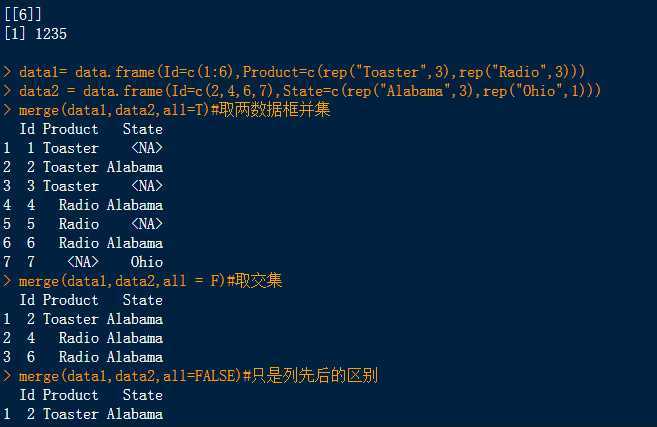The width and height of the screenshot is (657, 427).
Task: Click the data2 data.frame command line
Action: 310,91
